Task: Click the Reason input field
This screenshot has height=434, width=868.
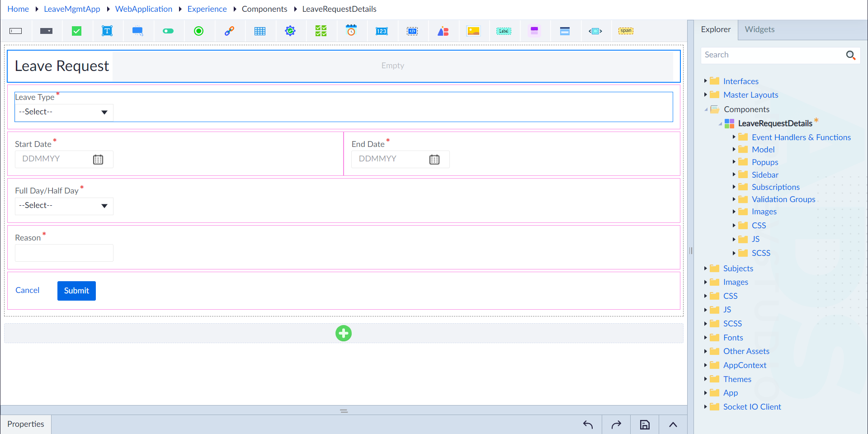Action: (x=64, y=253)
